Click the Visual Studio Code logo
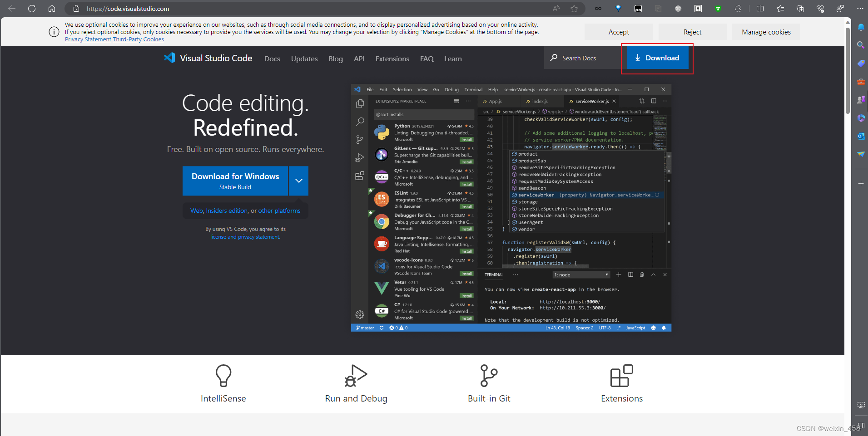Viewport: 868px width, 436px height. coord(208,58)
